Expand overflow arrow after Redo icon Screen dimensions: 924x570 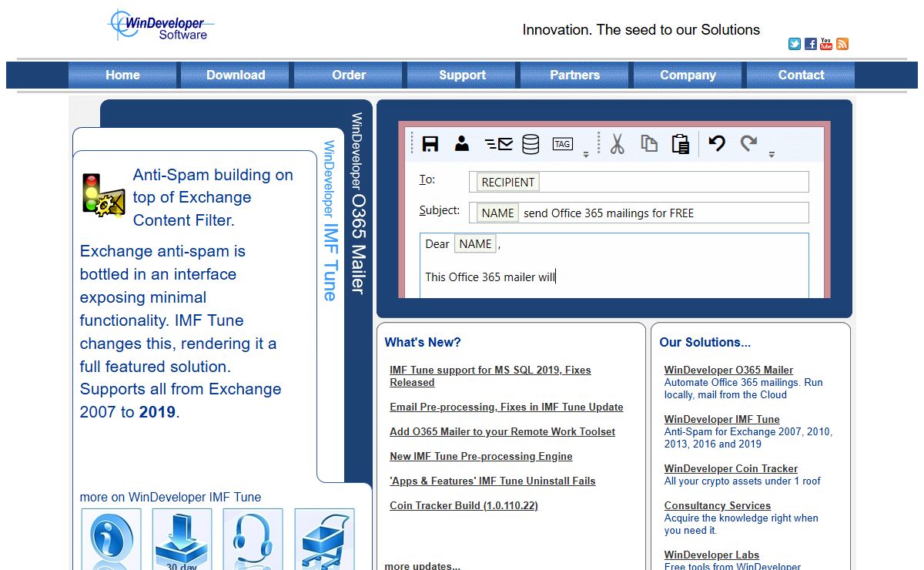click(772, 155)
